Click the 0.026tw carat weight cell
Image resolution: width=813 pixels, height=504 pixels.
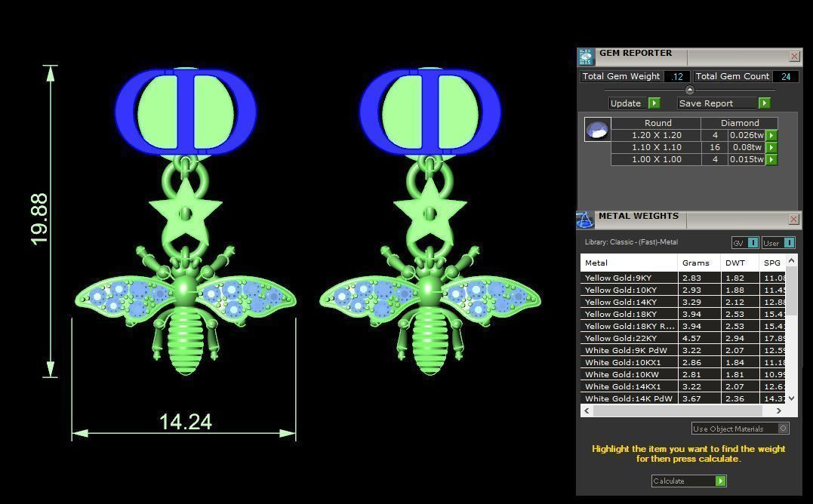click(747, 135)
